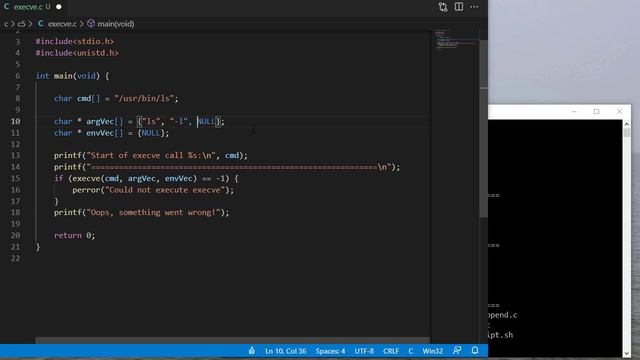Click line number 10 in gutter
The image size is (640, 360).
pos(16,121)
